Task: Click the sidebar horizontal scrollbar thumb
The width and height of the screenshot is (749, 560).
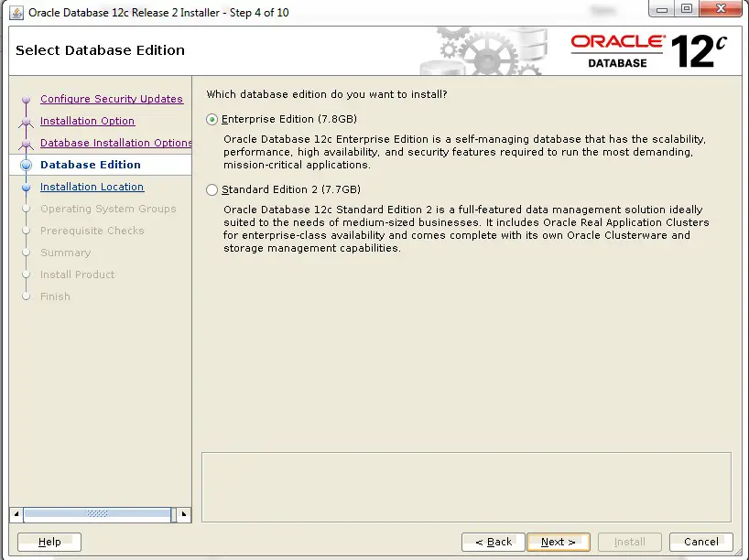Action: [x=97, y=514]
